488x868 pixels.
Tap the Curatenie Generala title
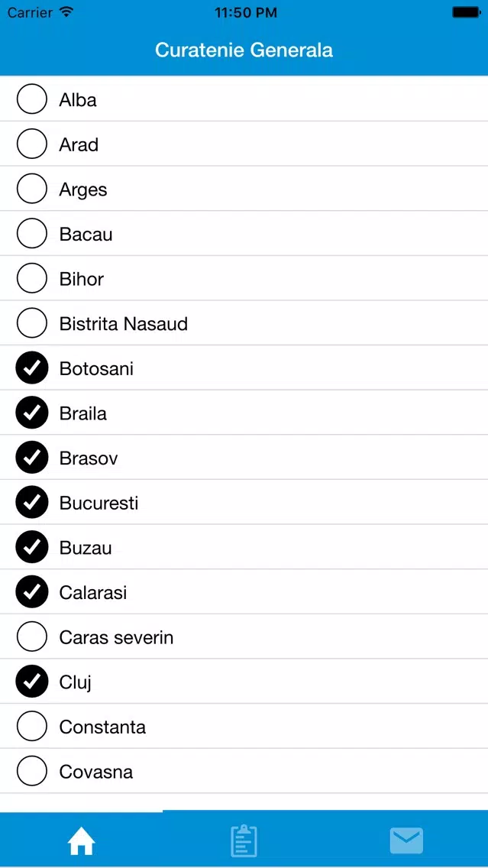pyautogui.click(x=244, y=50)
